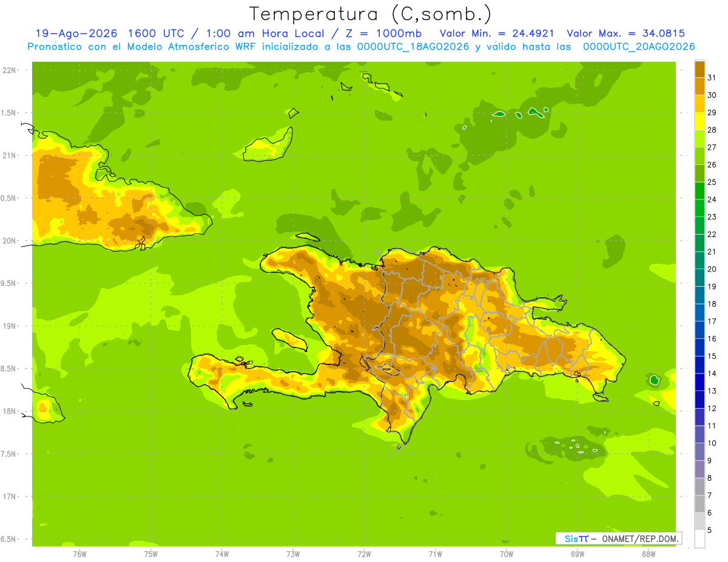Click the legend value label 28

tap(712, 130)
